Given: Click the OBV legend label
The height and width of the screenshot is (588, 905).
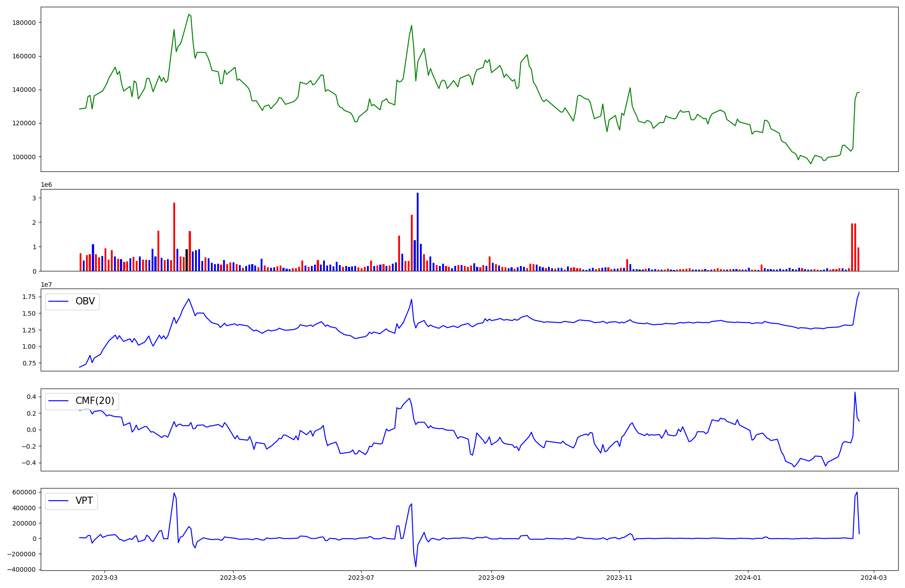Looking at the screenshot, I should click(85, 302).
